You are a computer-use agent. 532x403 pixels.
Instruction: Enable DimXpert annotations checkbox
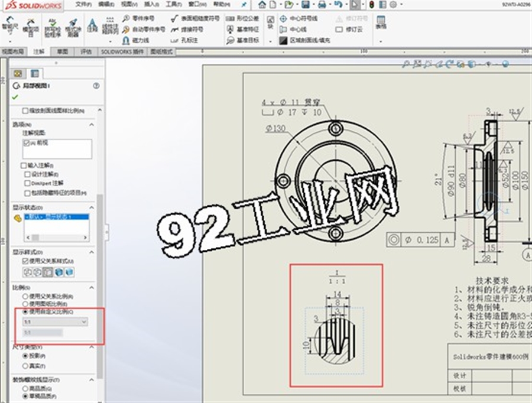point(27,184)
